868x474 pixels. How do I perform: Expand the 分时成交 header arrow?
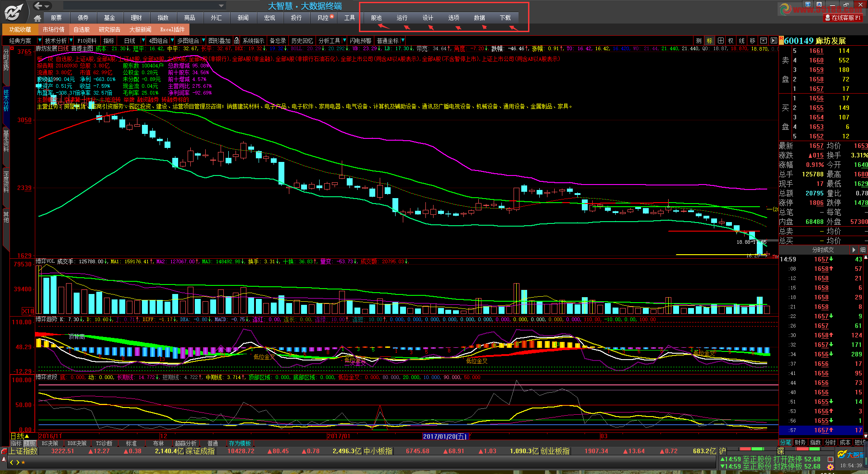pos(854,250)
